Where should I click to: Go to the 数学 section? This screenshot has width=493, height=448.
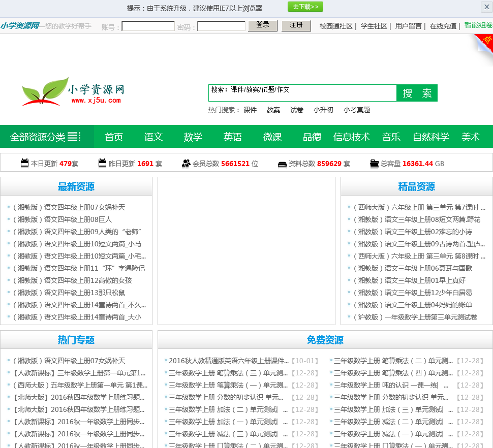click(x=193, y=137)
